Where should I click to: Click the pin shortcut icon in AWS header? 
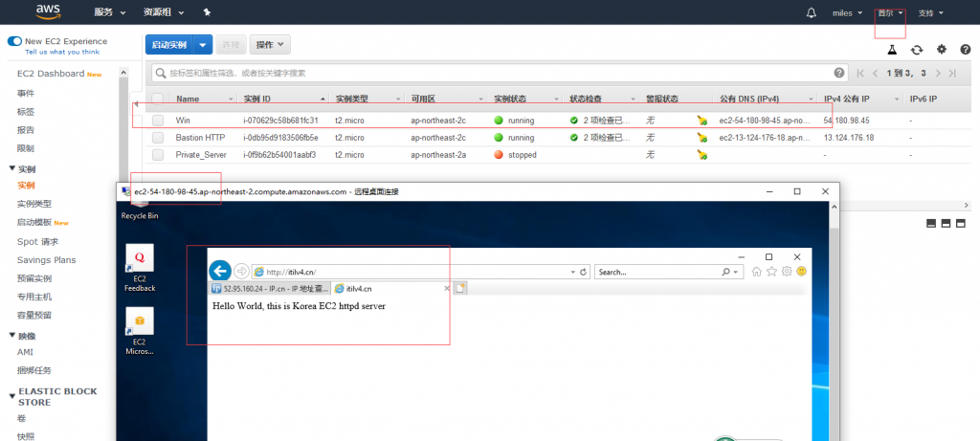[208, 12]
